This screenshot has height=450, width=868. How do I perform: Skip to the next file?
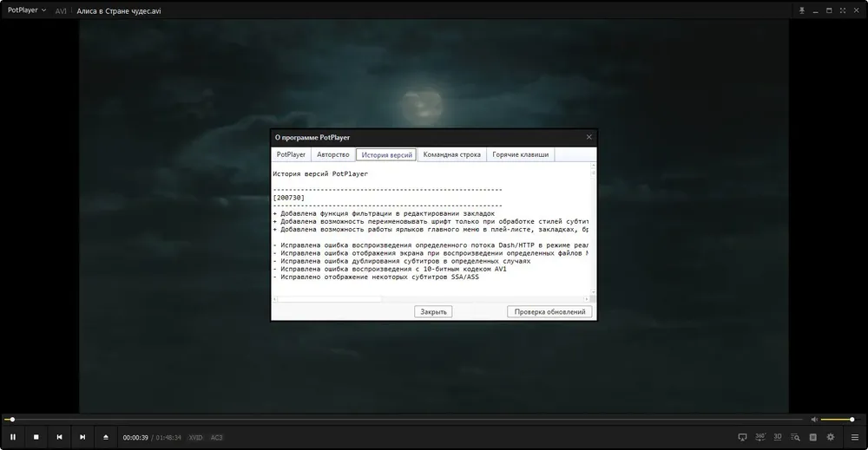[82, 437]
